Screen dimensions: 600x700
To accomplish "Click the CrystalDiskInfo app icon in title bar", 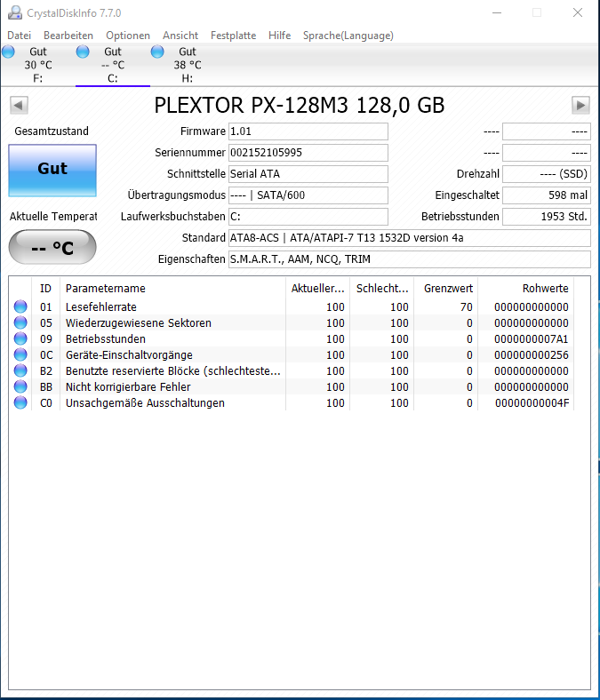I will point(15,13).
